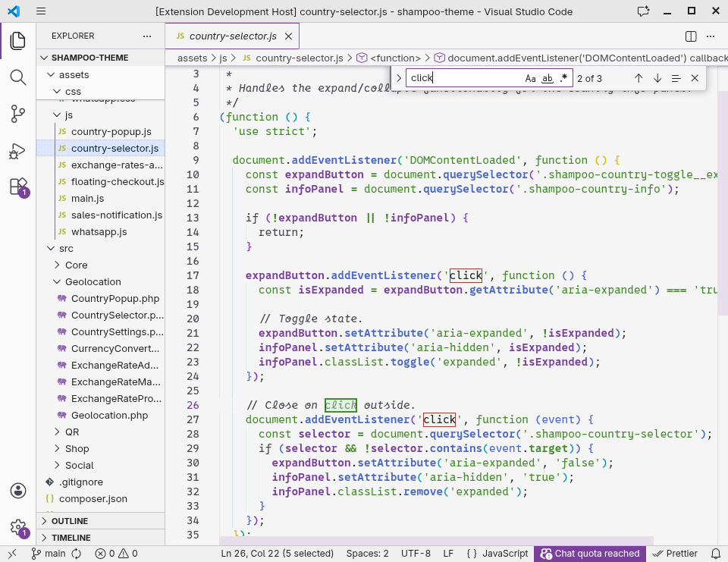The image size is (728, 562).
Task: Open floating-checkout.js file
Action: point(100,181)
